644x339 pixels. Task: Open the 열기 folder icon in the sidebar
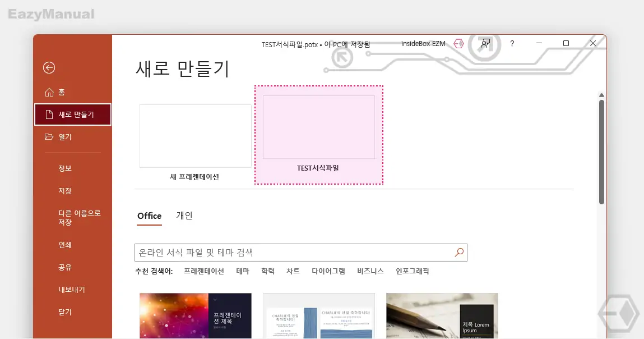(x=49, y=137)
